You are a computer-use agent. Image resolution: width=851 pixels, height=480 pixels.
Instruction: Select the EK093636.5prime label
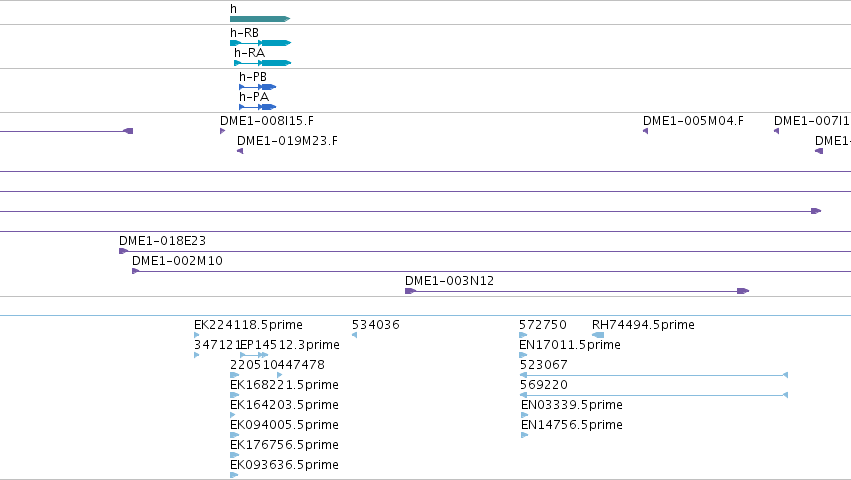point(284,465)
